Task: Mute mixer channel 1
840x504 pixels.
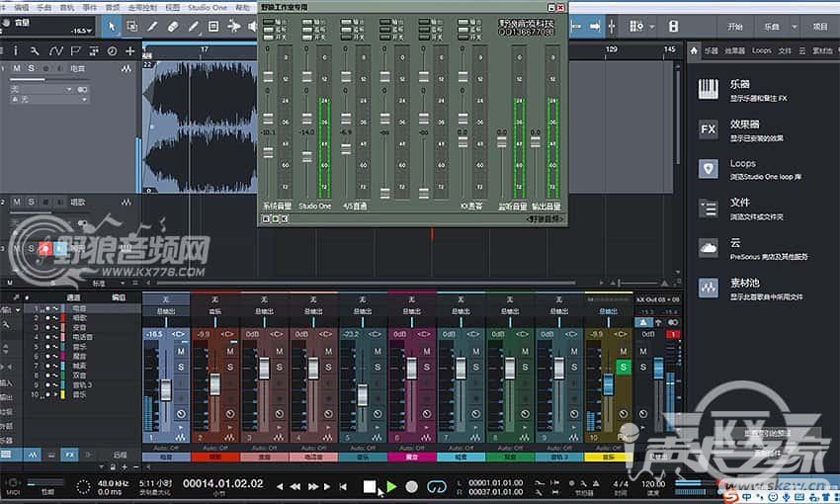Action: (181, 352)
